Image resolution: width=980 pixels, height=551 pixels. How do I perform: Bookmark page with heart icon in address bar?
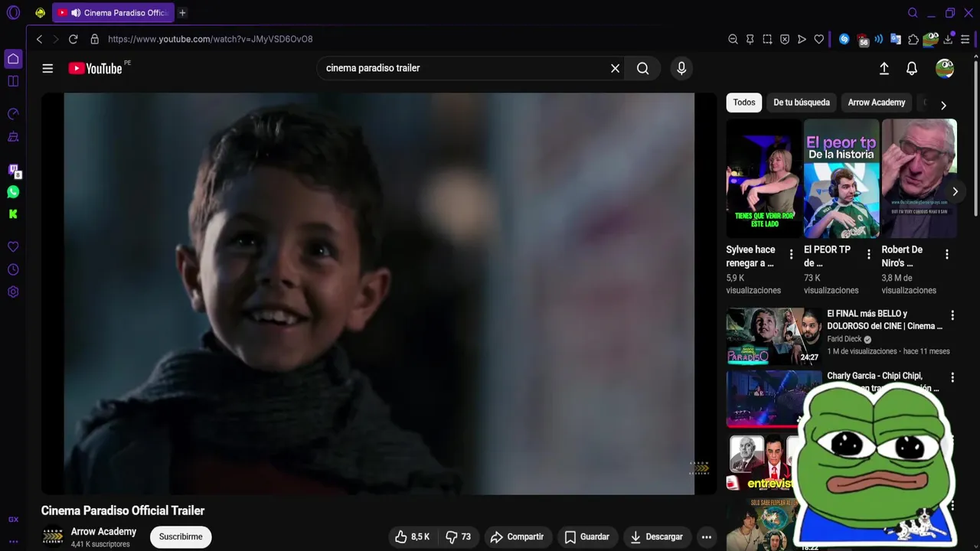(818, 39)
